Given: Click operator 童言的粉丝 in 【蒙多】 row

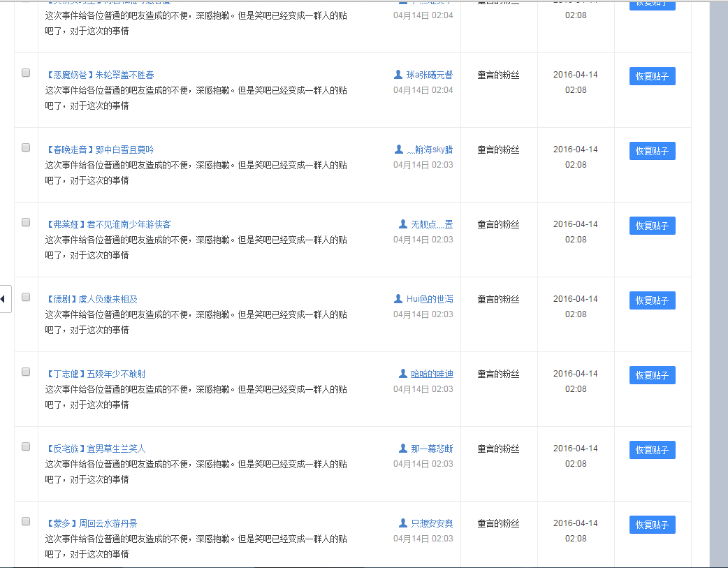Looking at the screenshot, I should point(498,523).
